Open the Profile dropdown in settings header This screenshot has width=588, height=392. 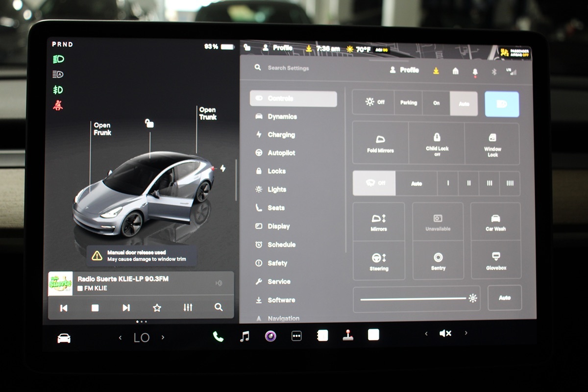pyautogui.click(x=405, y=70)
